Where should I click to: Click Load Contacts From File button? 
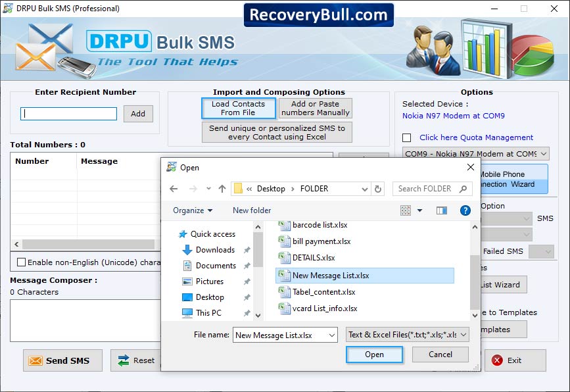[239, 109]
